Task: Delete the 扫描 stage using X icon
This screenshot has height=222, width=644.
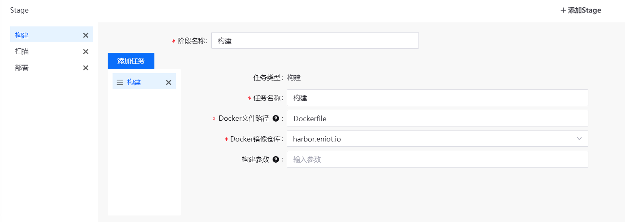Action: [86, 52]
